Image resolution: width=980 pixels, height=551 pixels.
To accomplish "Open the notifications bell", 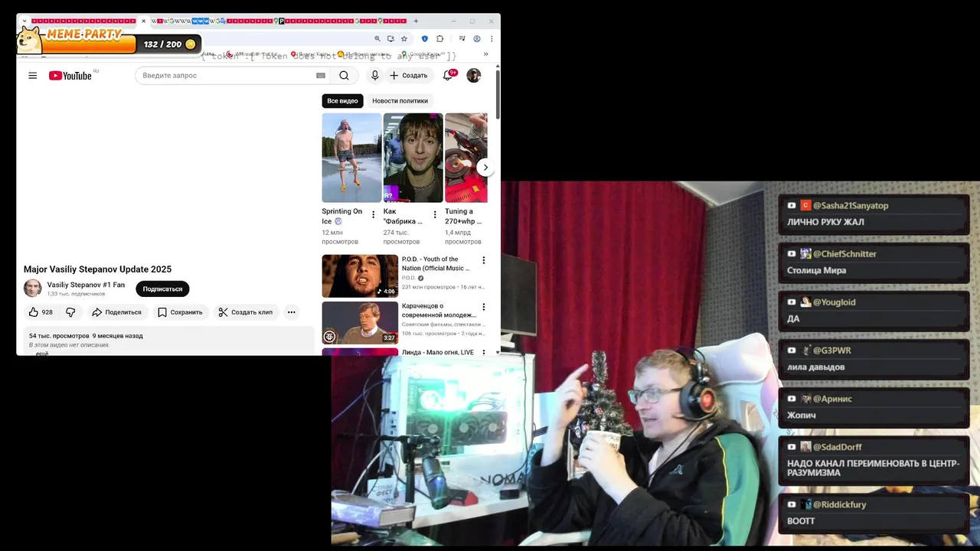I will [448, 76].
